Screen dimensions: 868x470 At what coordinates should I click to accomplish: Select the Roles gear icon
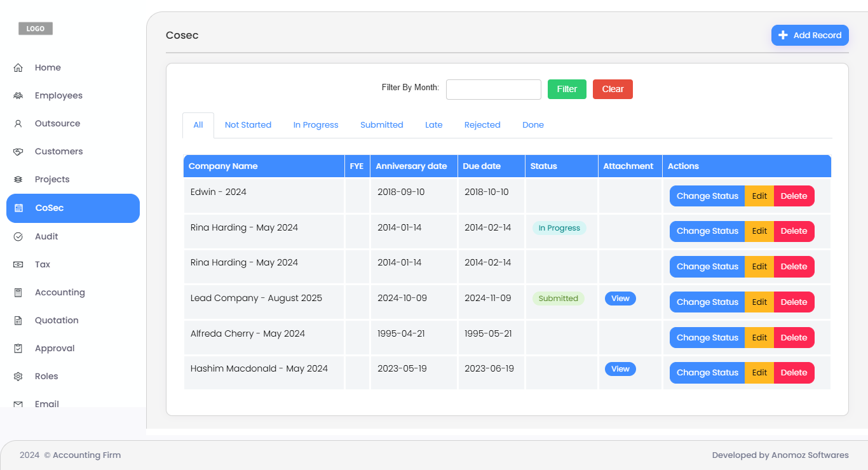18,377
